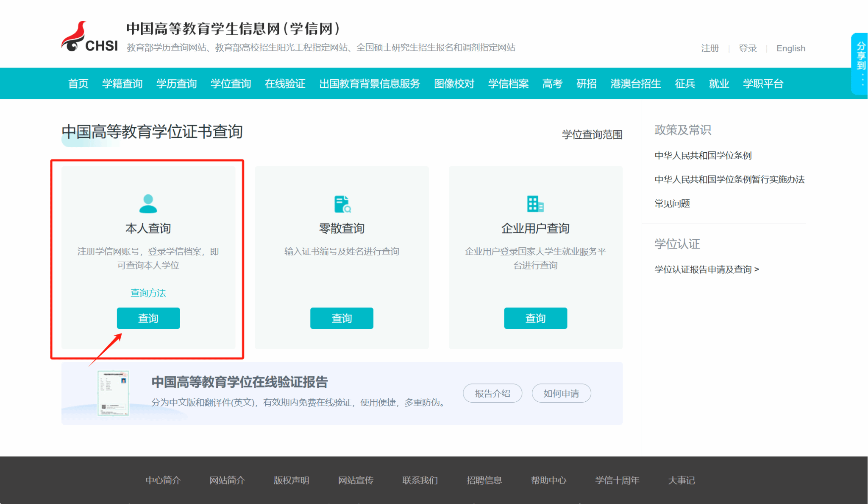Screen dimensions: 868x504
Task: Open 网站简介 footer link
Action: 227,480
